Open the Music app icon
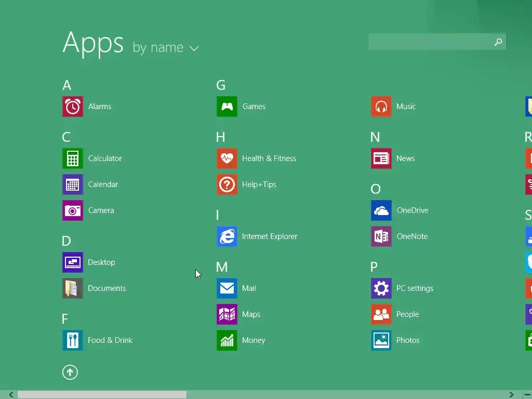 pos(381,107)
